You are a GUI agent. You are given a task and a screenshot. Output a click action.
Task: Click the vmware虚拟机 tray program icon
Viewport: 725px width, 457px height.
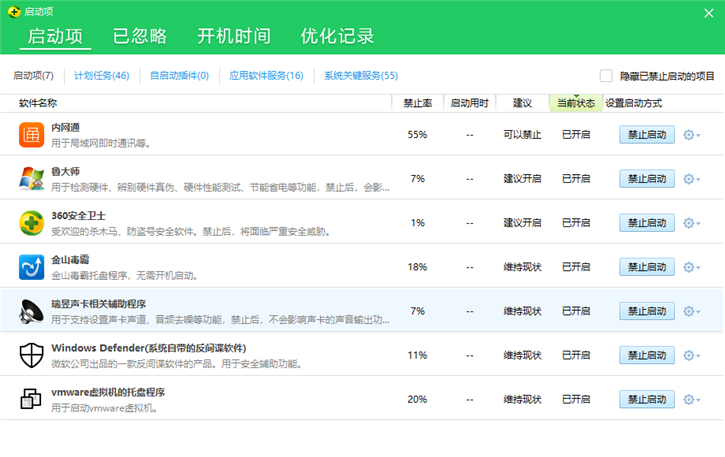(32, 399)
